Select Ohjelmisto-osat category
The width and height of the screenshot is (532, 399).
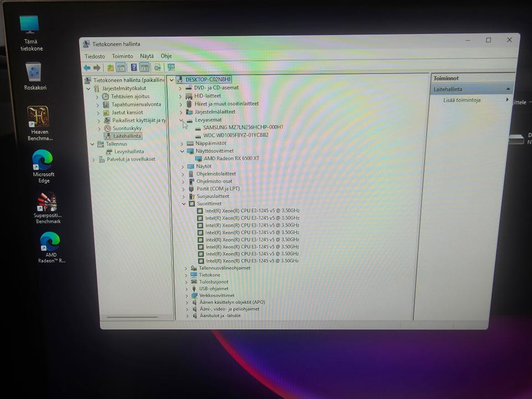214,181
